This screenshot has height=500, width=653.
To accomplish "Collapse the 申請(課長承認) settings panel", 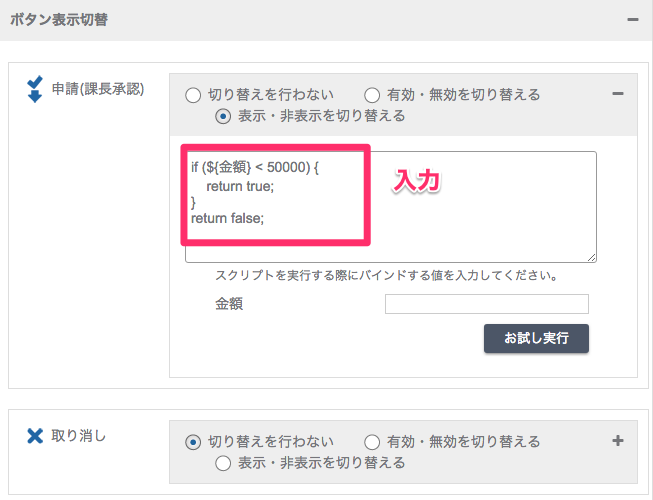I will click(618, 94).
